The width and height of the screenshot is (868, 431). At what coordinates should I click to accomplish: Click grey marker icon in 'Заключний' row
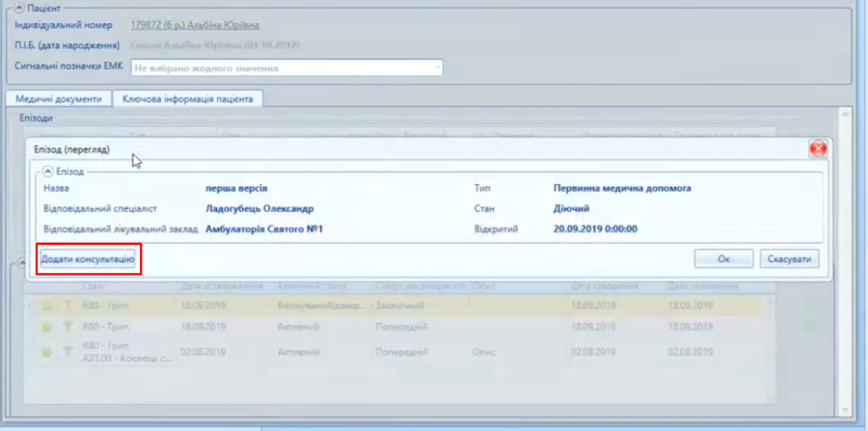[68, 306]
